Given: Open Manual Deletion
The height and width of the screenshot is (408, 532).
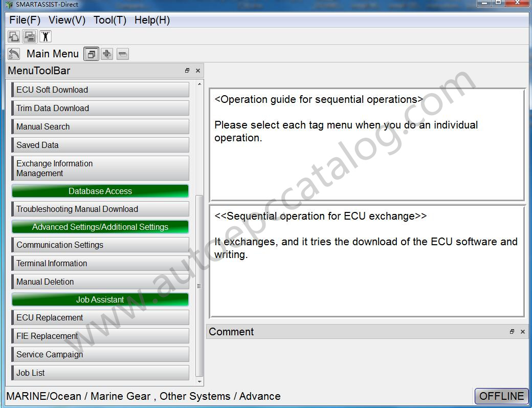Looking at the screenshot, I should pyautogui.click(x=100, y=282).
